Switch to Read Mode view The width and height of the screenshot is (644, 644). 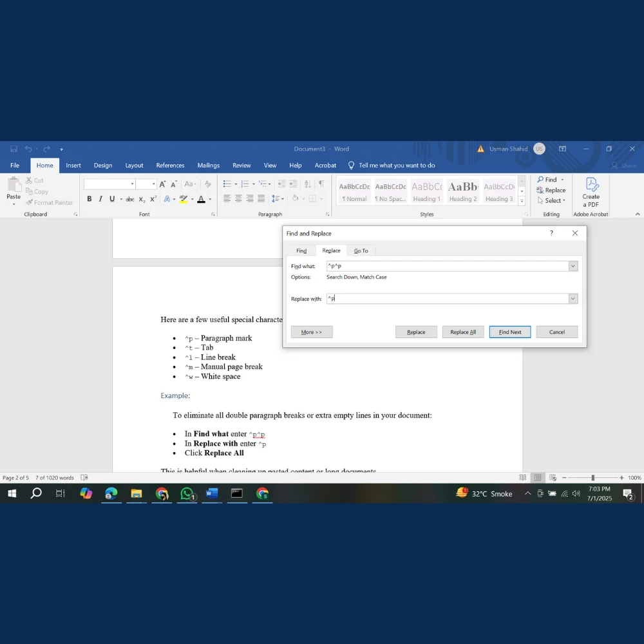pos(522,478)
